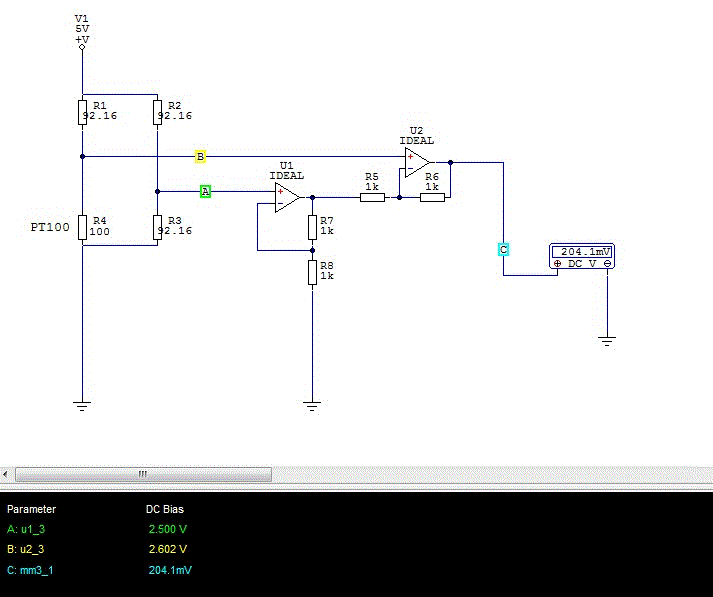Select the DC voltmeter showing 204.1mV

tap(582, 256)
